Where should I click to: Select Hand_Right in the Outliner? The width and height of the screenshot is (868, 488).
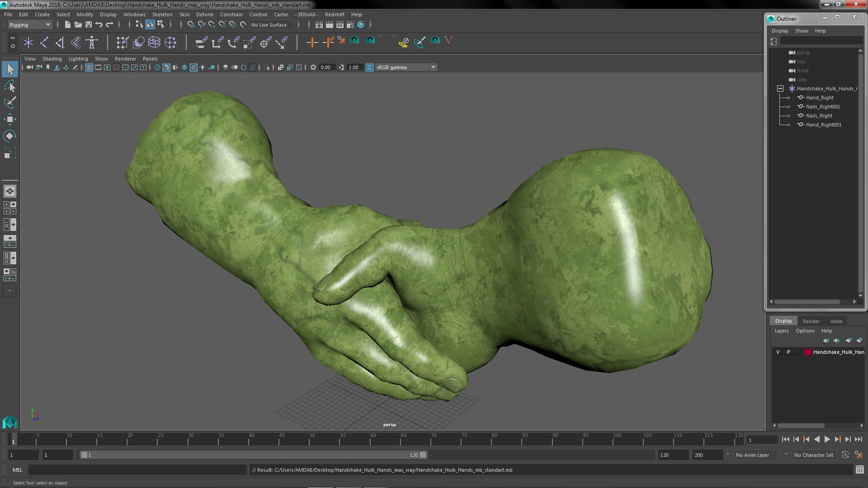pyautogui.click(x=819, y=98)
